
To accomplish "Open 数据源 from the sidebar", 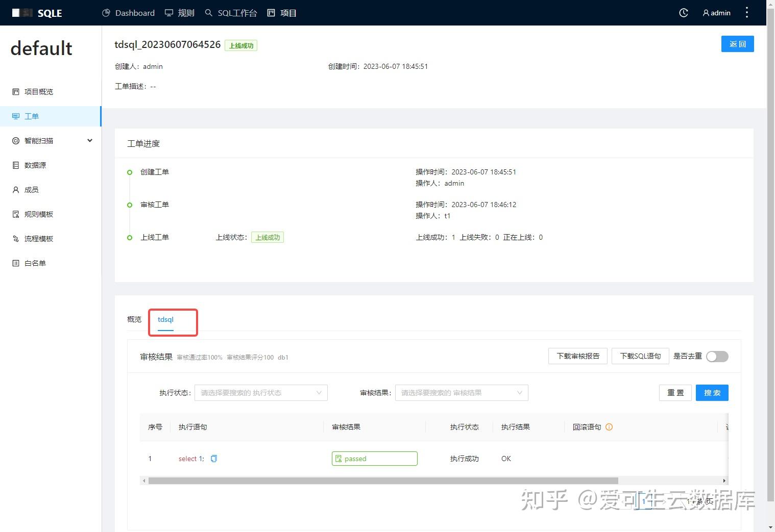I will point(34,165).
